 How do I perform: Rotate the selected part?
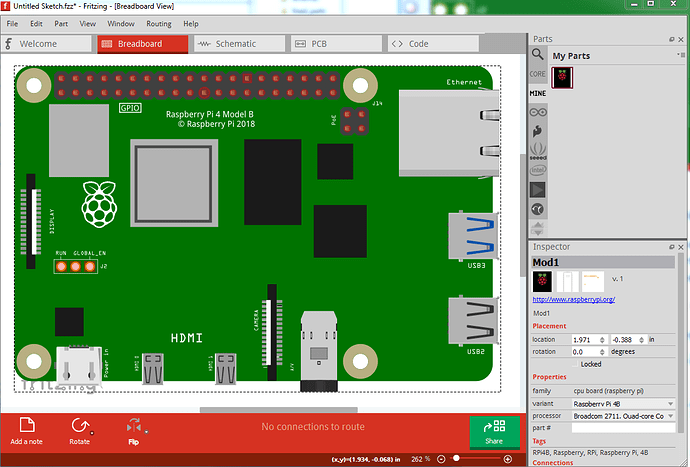click(x=79, y=431)
